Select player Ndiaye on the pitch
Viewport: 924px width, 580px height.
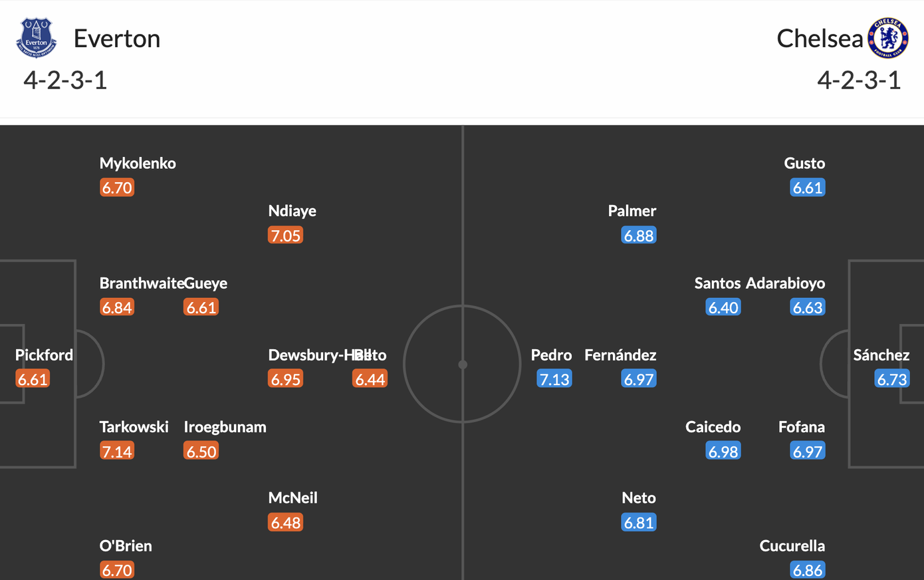(x=292, y=211)
